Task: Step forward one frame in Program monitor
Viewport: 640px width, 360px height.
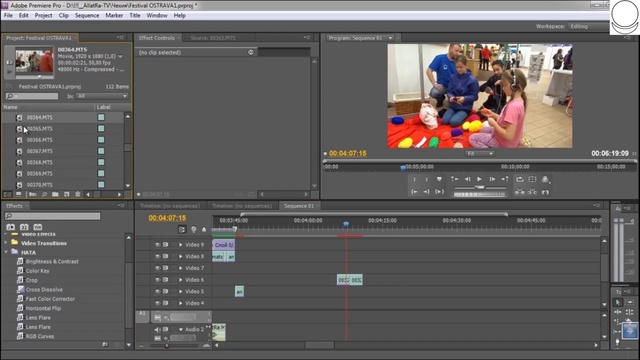Action: coord(492,179)
